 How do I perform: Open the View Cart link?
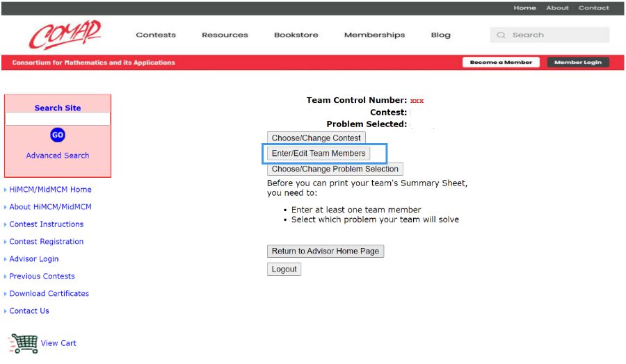point(58,343)
